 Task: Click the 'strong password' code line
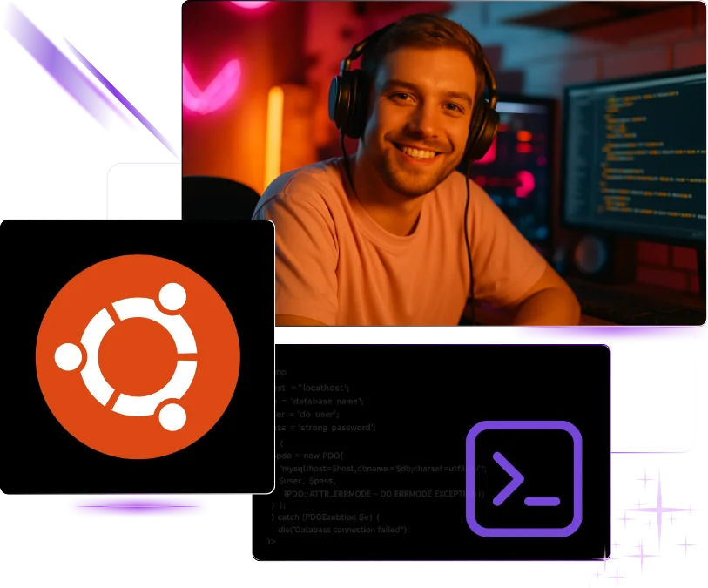(x=326, y=427)
